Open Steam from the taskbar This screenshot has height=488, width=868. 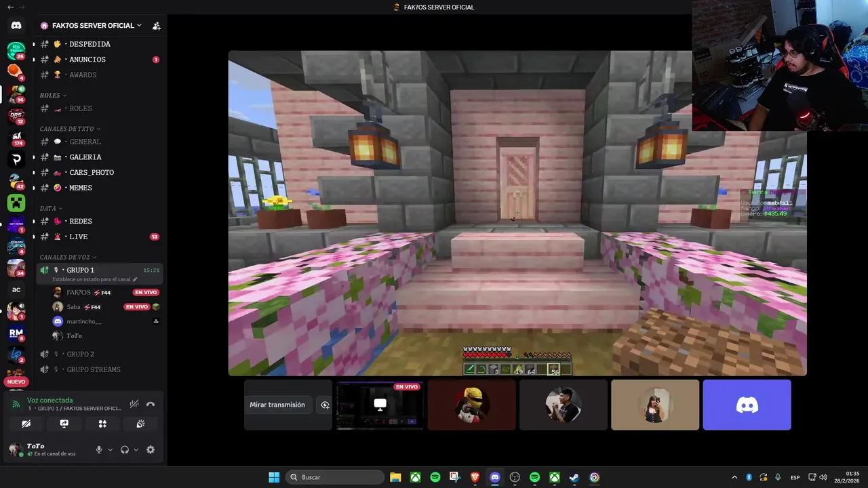pyautogui.click(x=574, y=477)
